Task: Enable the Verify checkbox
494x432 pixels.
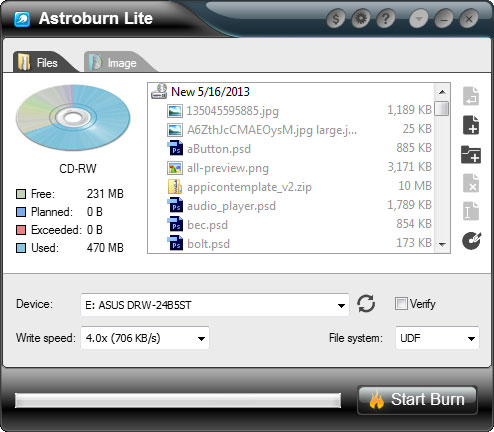Action: point(401,304)
